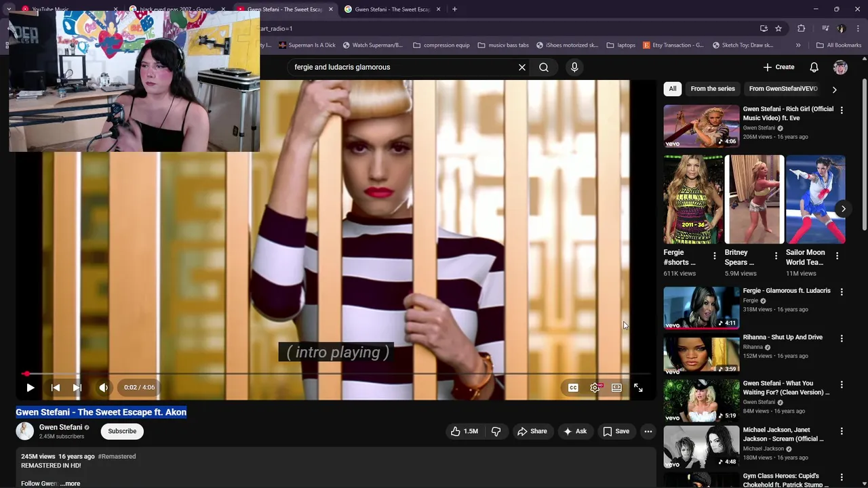
Task: Open options for Scream video
Action: 842,431
